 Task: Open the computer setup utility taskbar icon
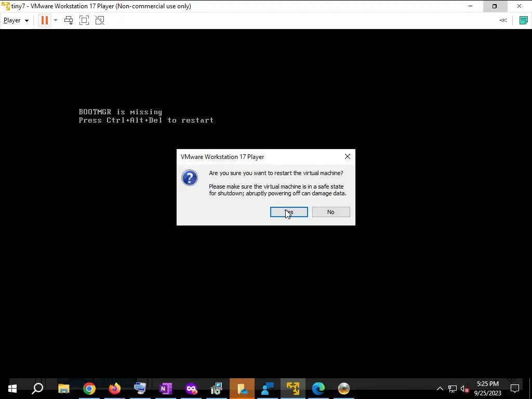(x=217, y=389)
